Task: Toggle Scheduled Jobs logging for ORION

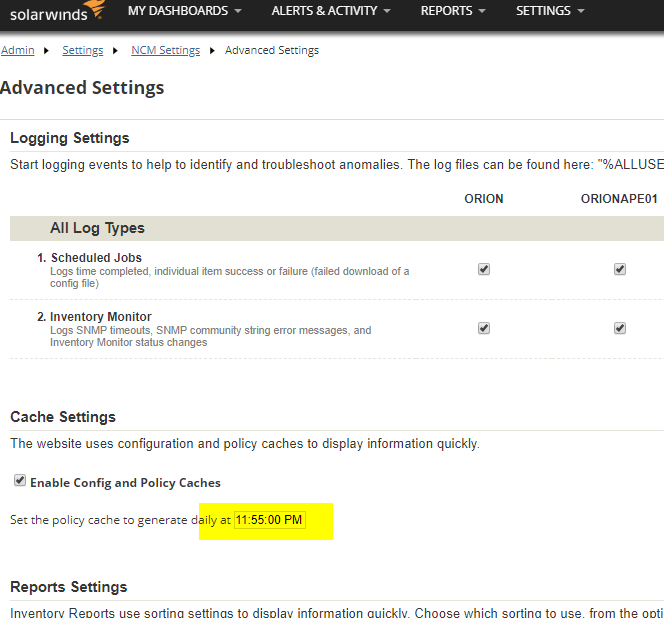Action: coord(484,269)
